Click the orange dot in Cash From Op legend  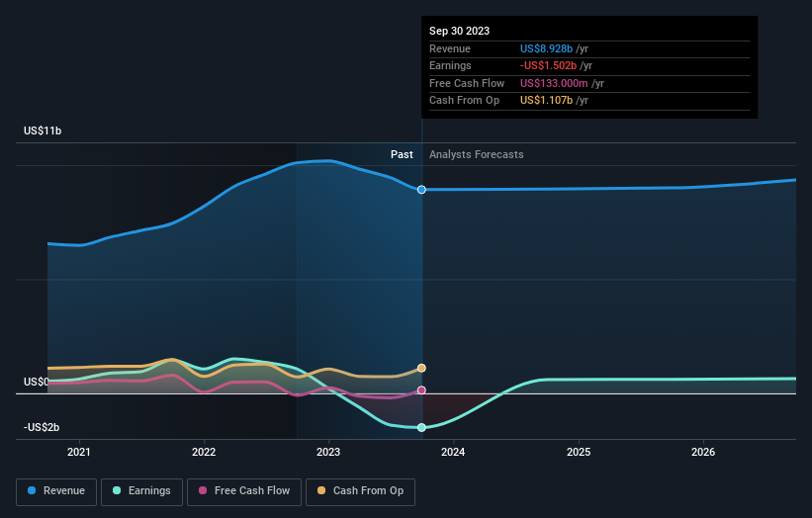click(x=321, y=490)
